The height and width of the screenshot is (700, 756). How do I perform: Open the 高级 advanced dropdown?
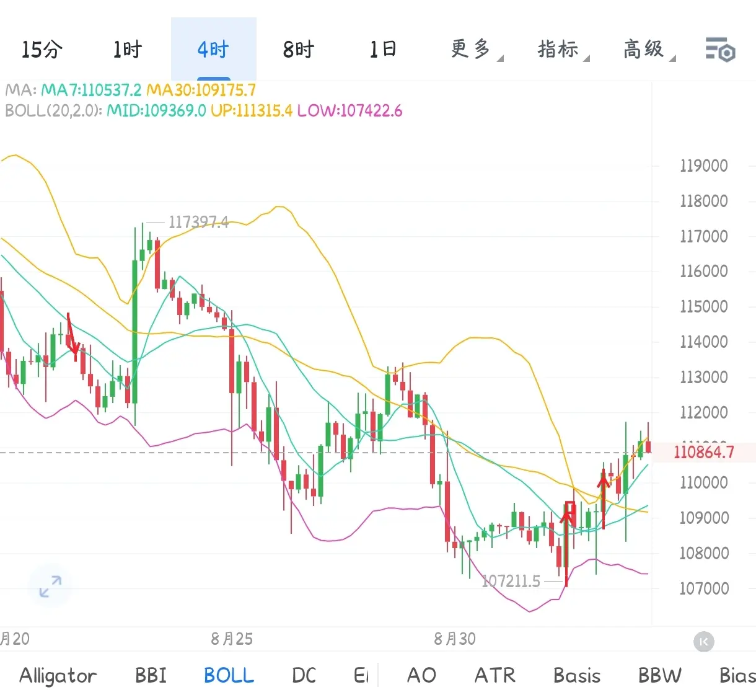coord(649,50)
